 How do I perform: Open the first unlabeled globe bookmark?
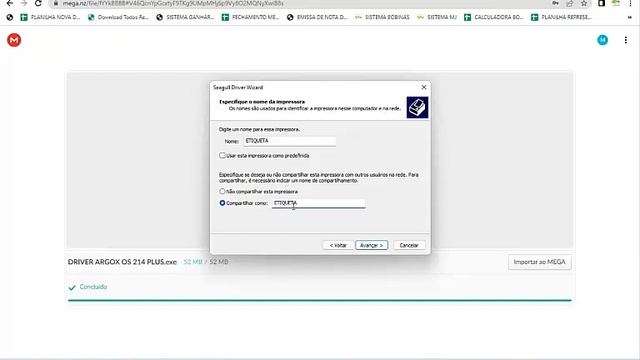point(10,17)
